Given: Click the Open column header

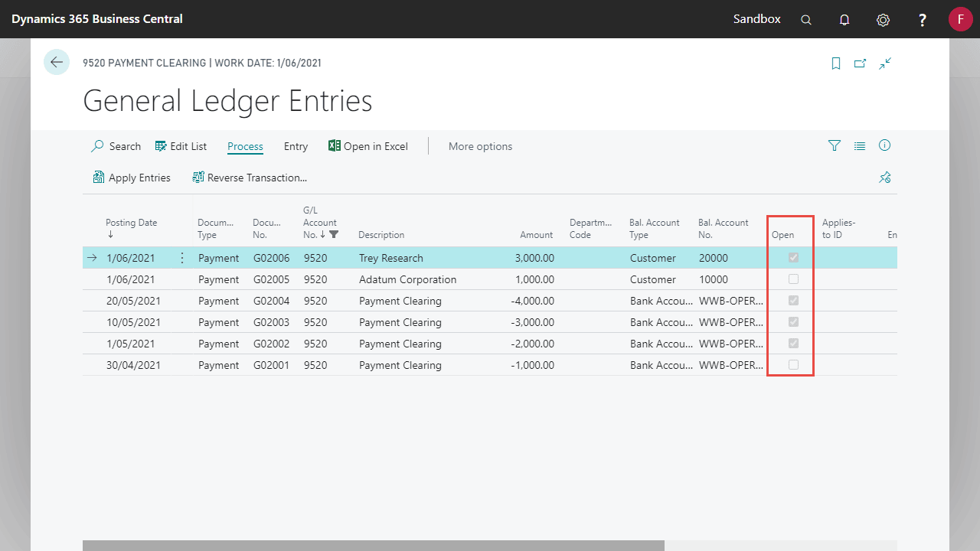Looking at the screenshot, I should tap(782, 235).
